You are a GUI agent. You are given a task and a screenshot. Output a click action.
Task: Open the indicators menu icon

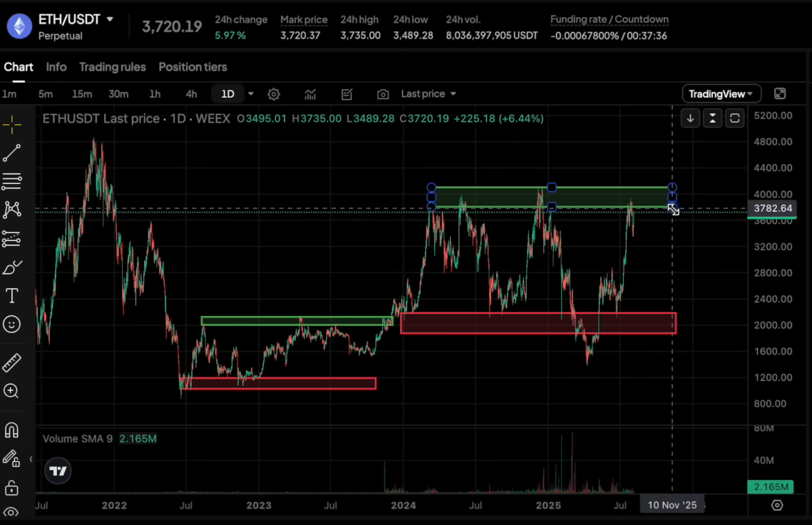pyautogui.click(x=310, y=94)
